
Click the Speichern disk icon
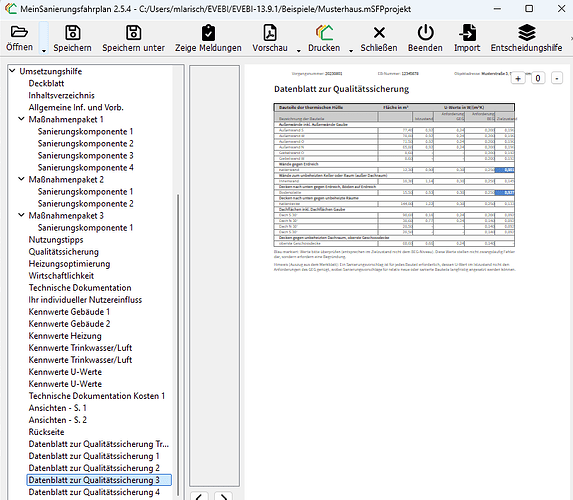pos(72,33)
